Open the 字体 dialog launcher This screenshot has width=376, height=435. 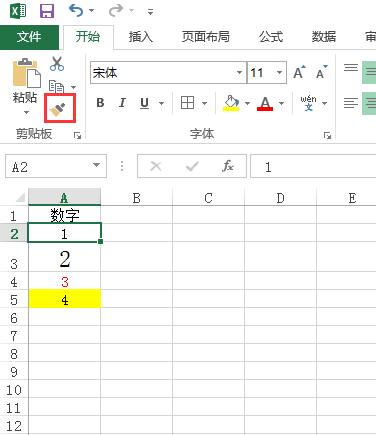click(x=327, y=135)
